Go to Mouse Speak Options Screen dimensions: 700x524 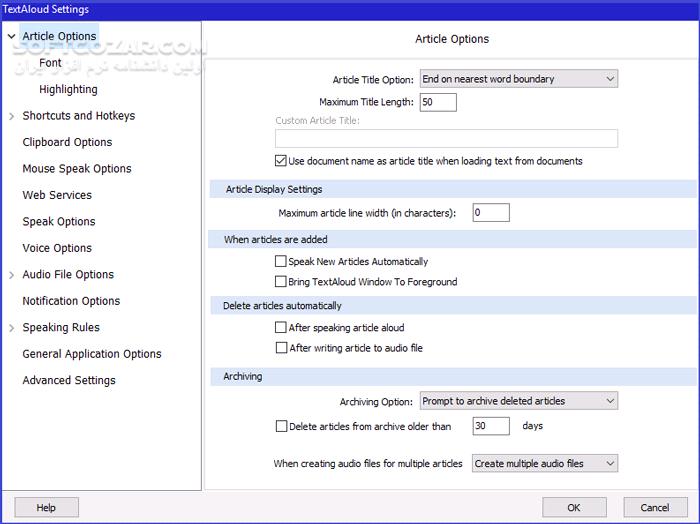(x=77, y=169)
